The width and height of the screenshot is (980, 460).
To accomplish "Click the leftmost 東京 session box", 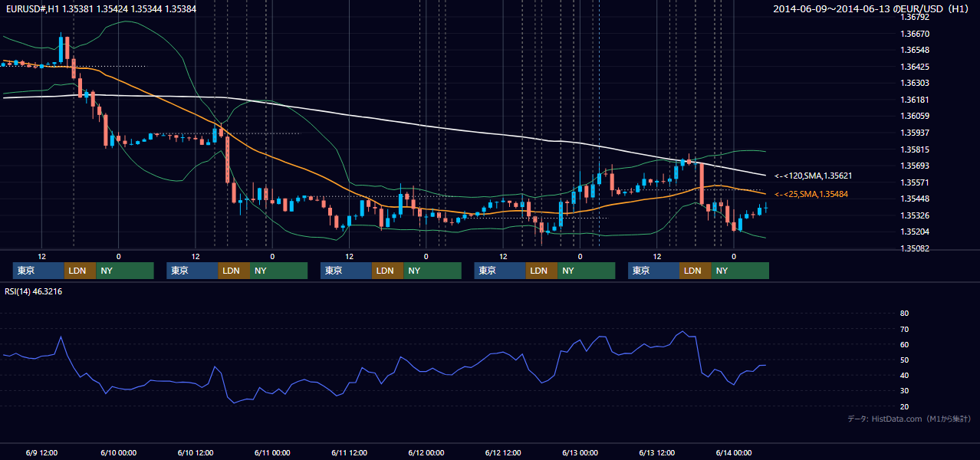I will click(38, 271).
